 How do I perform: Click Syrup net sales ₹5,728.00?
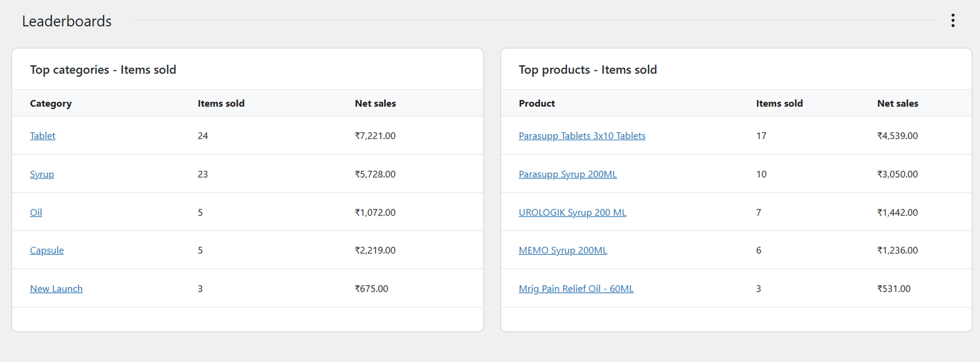coord(375,175)
